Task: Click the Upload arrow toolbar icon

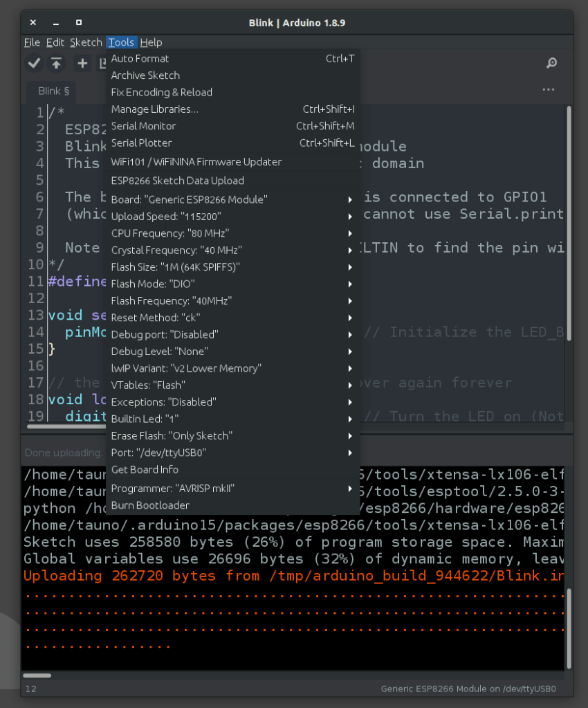Action: pyautogui.click(x=57, y=64)
